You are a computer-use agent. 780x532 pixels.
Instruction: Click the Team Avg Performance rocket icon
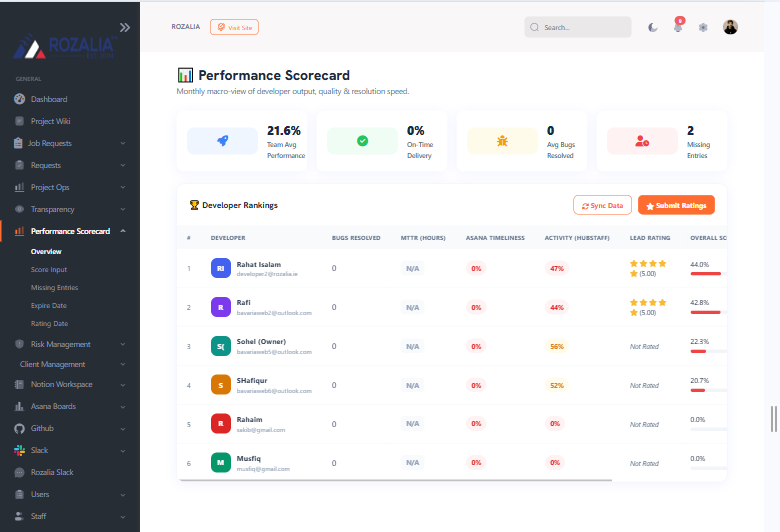point(222,141)
